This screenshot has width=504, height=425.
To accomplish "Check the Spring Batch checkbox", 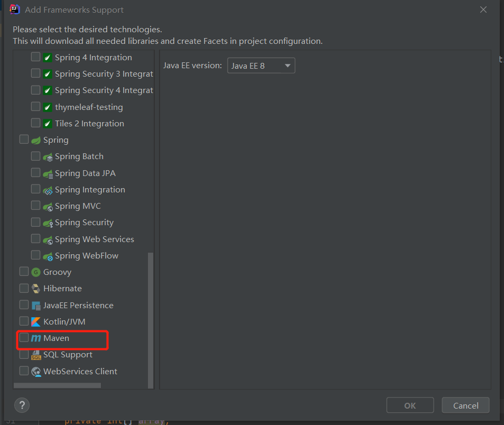I will click(x=36, y=156).
